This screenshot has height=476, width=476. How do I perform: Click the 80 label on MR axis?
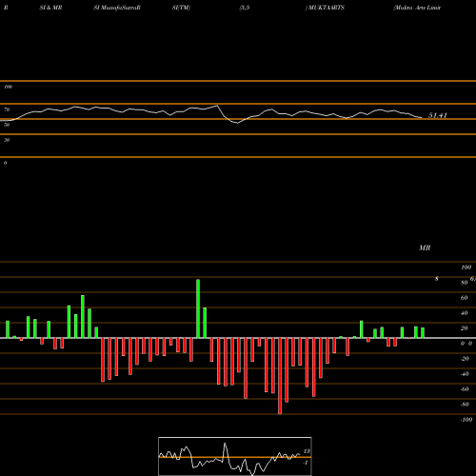[x=465, y=283]
